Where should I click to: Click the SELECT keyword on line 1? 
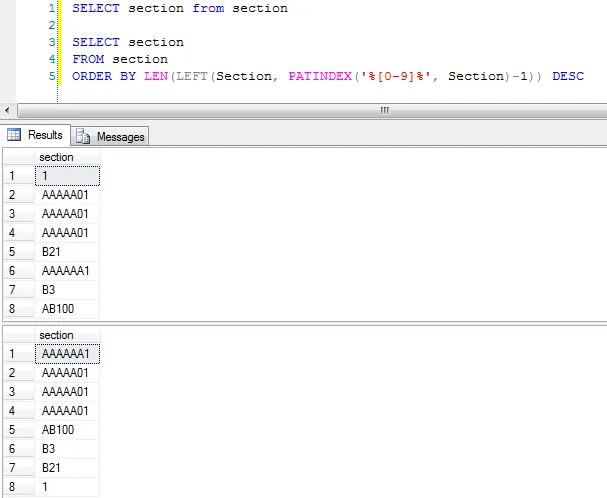pos(96,8)
